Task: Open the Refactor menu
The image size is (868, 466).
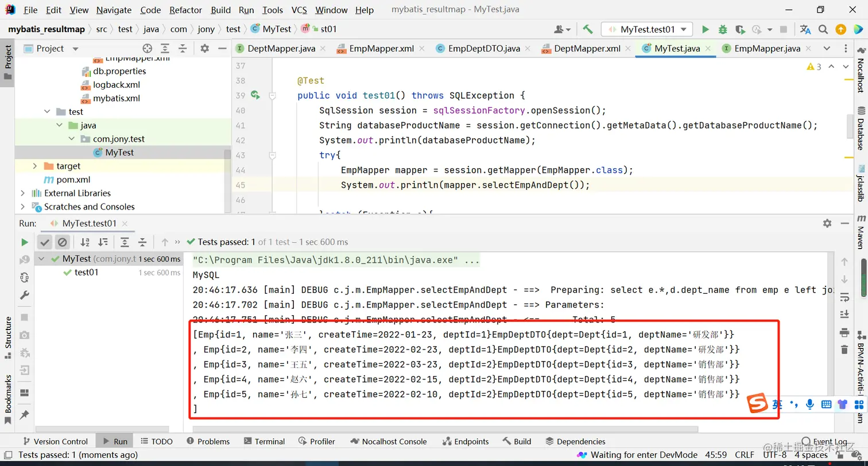Action: click(x=185, y=10)
